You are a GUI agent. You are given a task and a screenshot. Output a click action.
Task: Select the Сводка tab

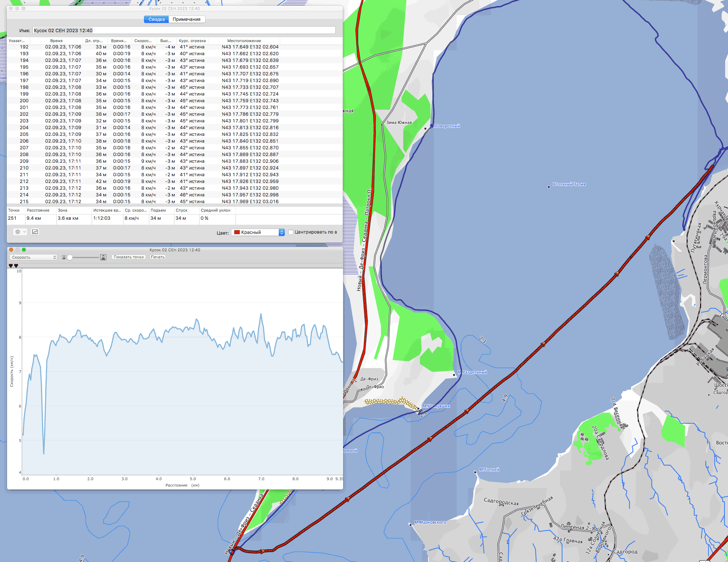156,19
